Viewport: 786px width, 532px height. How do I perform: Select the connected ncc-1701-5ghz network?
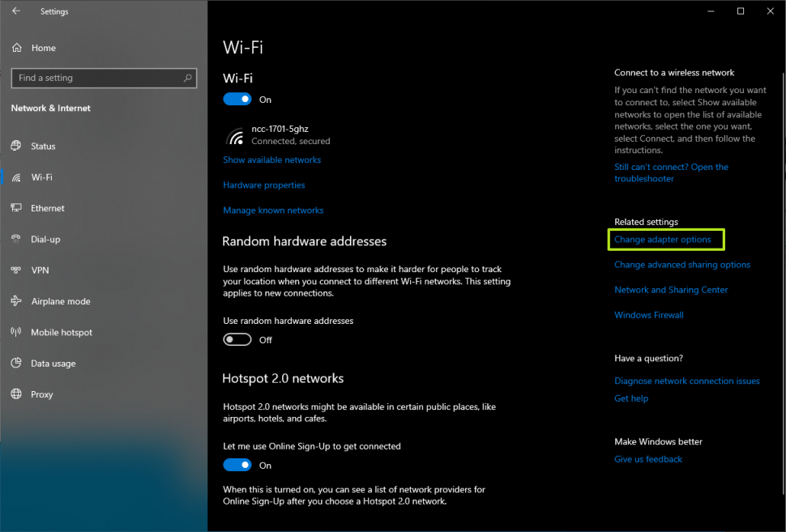pos(280,134)
